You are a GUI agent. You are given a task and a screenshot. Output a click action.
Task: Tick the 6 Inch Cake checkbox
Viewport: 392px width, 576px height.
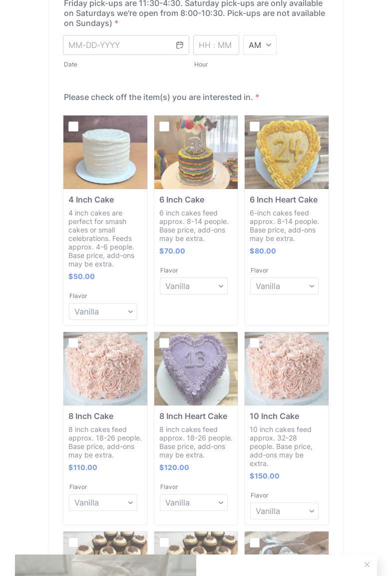tap(164, 126)
